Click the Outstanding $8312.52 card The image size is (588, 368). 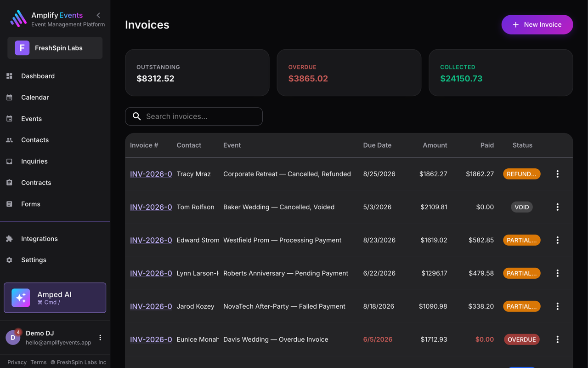pos(197,73)
